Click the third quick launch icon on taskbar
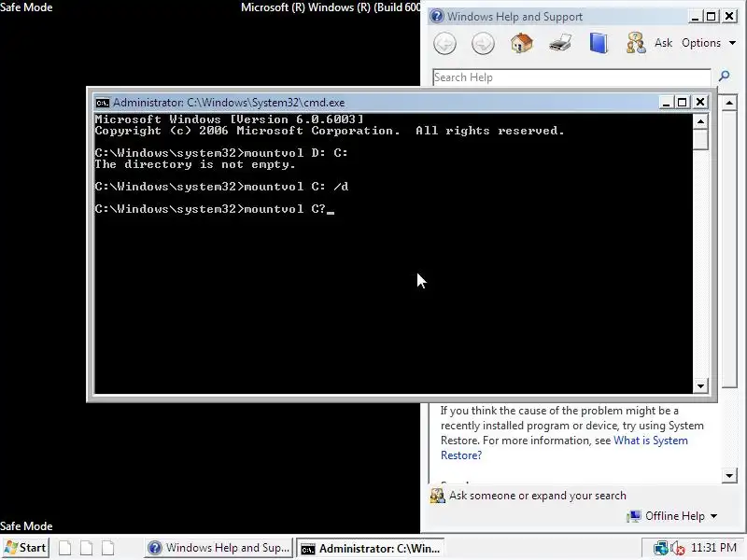 pyautogui.click(x=108, y=548)
